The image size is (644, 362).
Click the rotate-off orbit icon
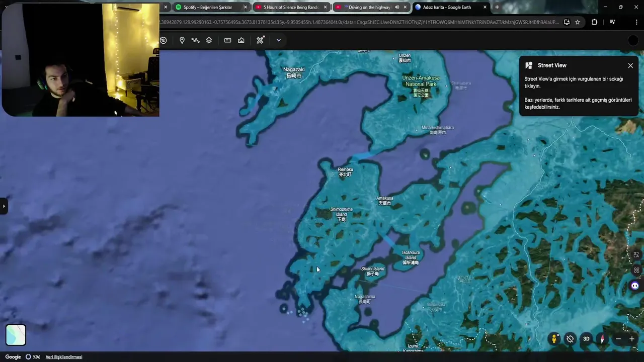tap(570, 339)
